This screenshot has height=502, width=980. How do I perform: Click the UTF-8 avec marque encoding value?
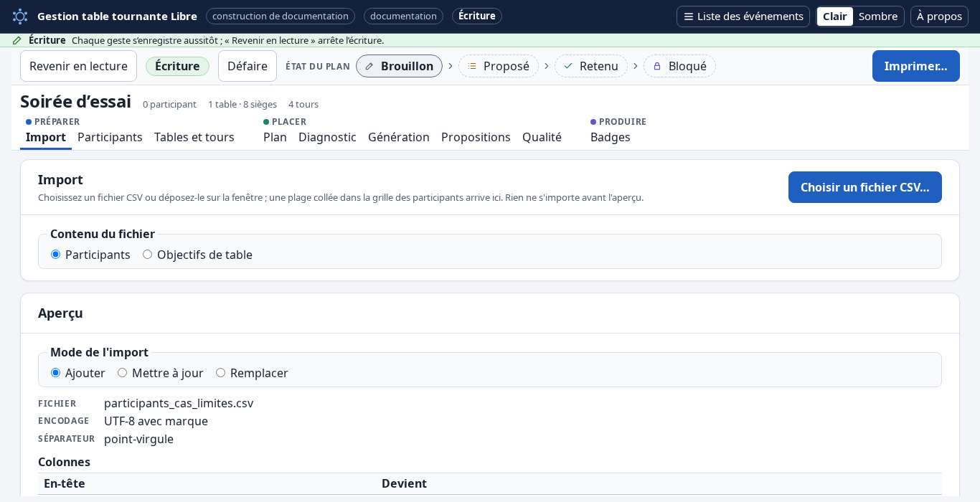156,421
